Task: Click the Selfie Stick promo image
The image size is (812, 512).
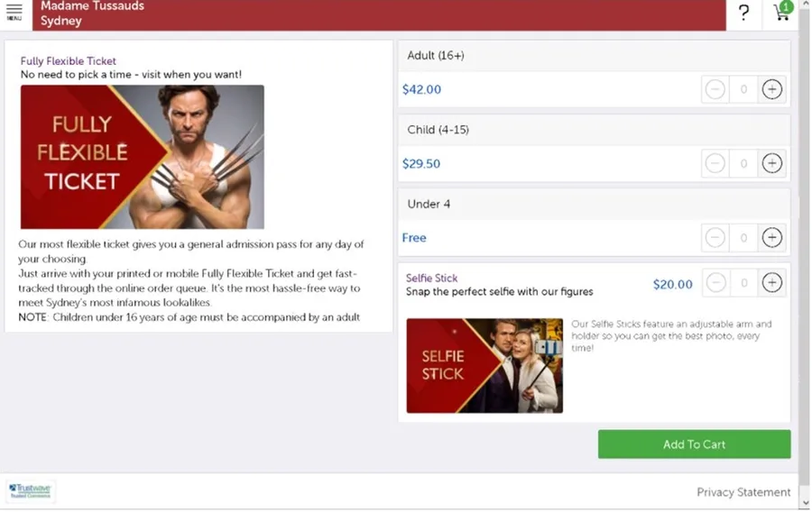Action: tap(484, 365)
